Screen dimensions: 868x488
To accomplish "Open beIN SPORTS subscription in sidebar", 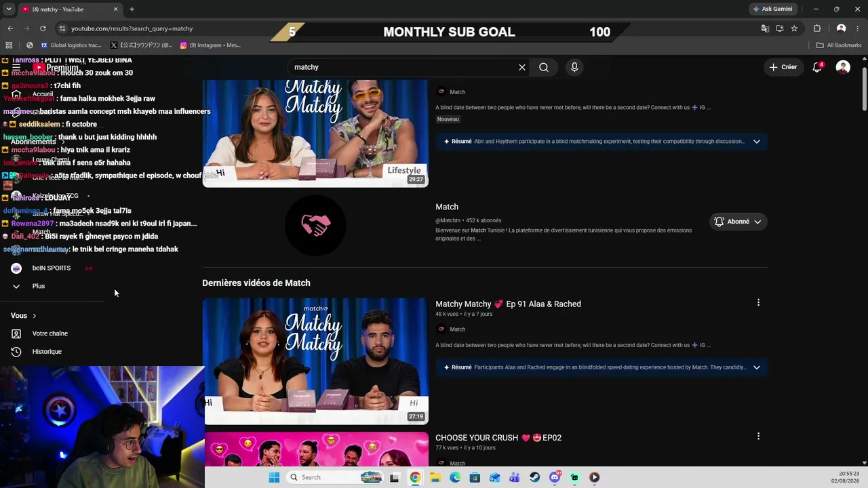I will [x=52, y=268].
